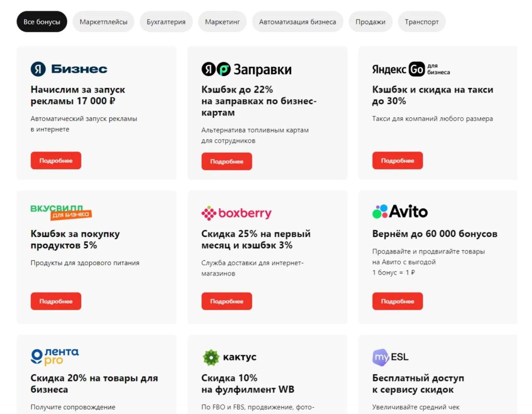Click the ВкусВилл для бизнеса logo

[x=61, y=212]
